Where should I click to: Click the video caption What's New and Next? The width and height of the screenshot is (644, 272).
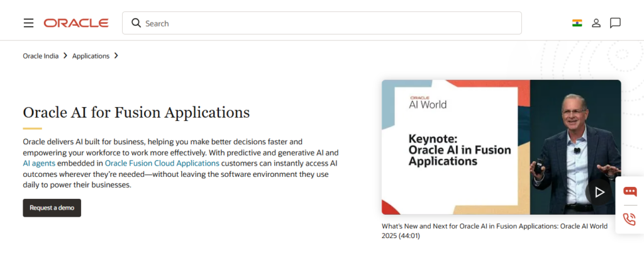point(494,231)
